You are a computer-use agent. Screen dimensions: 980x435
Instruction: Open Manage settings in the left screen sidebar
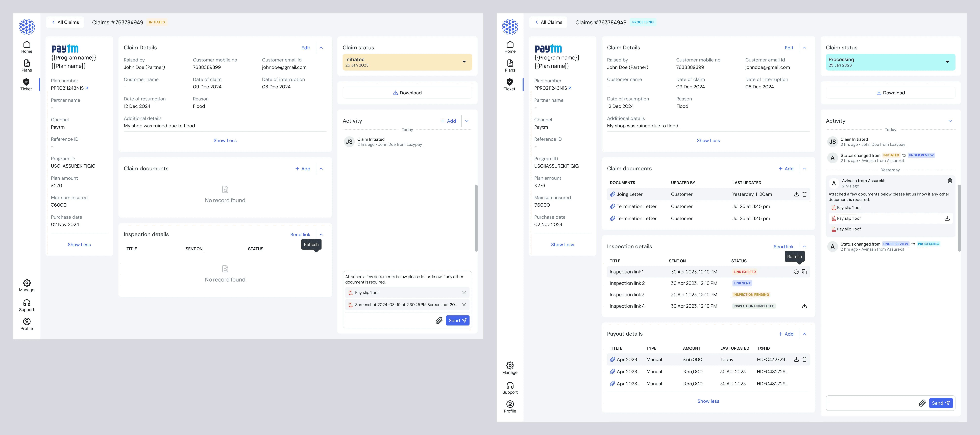[27, 285]
